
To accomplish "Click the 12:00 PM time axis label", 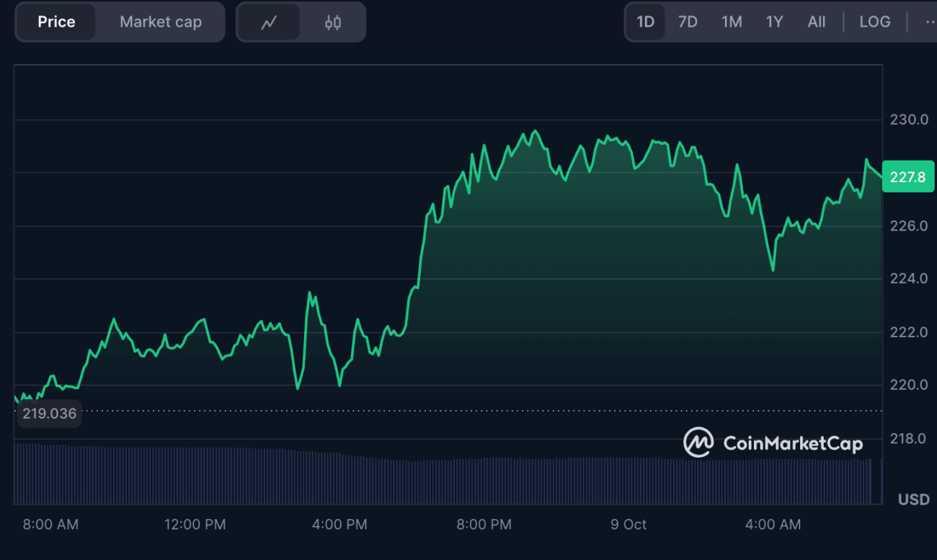I will click(x=195, y=525).
